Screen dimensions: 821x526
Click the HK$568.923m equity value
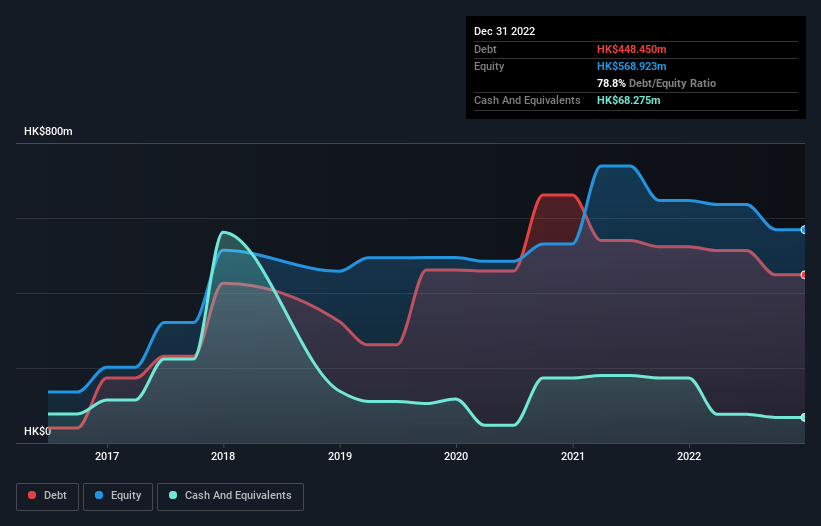pyautogui.click(x=631, y=66)
